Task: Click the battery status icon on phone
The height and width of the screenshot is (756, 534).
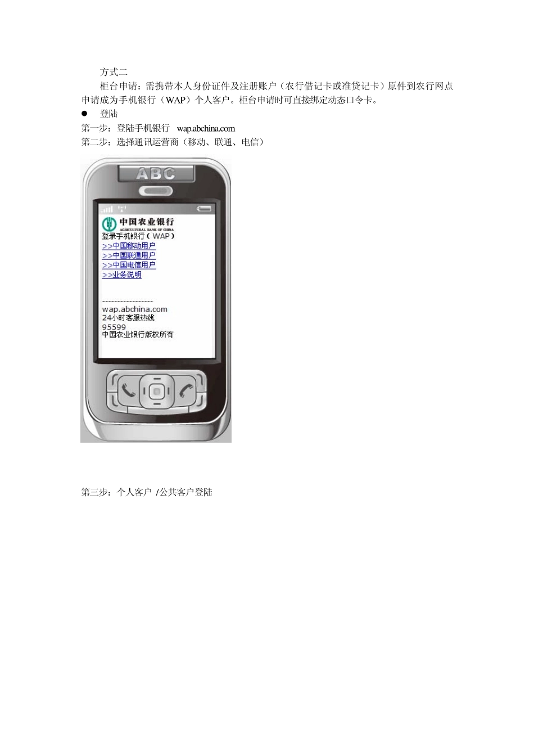Action: point(205,209)
